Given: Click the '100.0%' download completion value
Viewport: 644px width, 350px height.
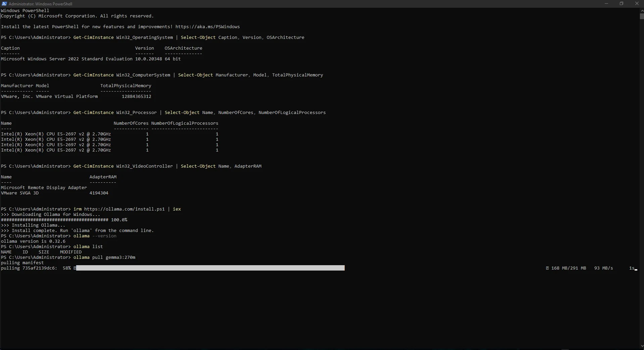Looking at the screenshot, I should pyautogui.click(x=119, y=220).
